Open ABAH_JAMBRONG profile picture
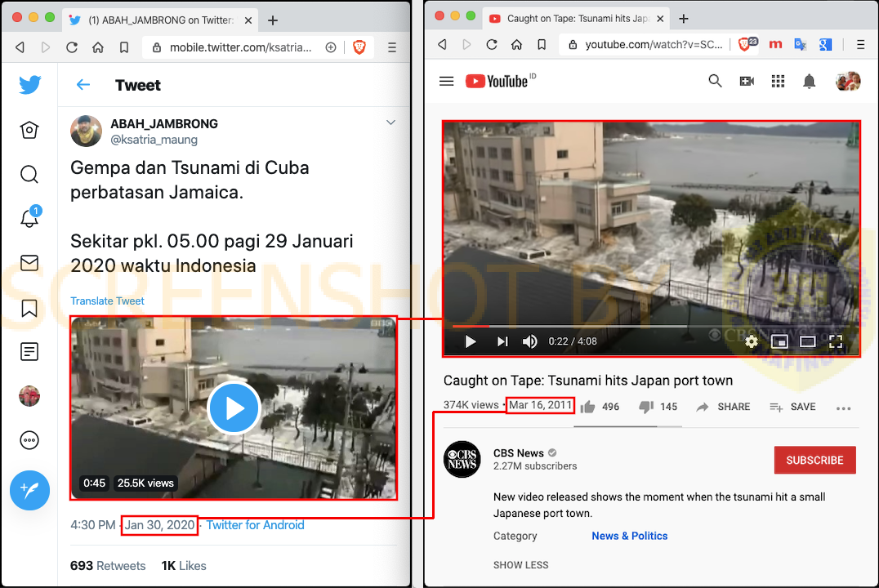 click(86, 131)
